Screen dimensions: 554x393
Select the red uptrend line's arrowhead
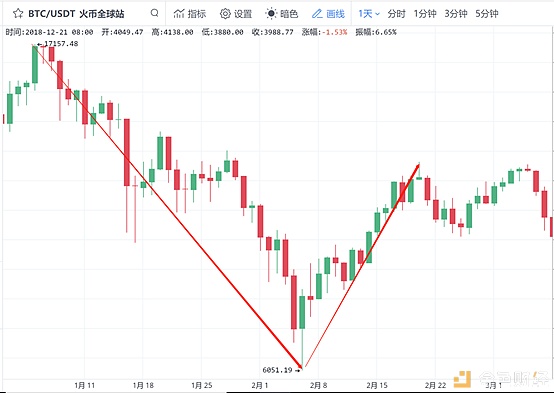[x=416, y=168]
